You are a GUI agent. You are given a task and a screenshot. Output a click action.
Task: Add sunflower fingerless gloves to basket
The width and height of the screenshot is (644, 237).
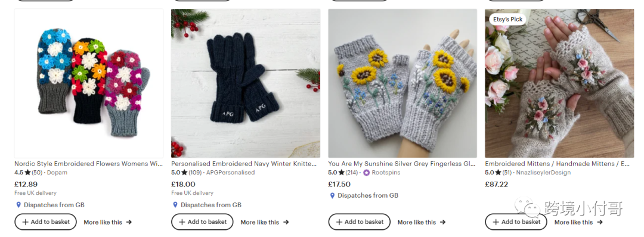(360, 222)
